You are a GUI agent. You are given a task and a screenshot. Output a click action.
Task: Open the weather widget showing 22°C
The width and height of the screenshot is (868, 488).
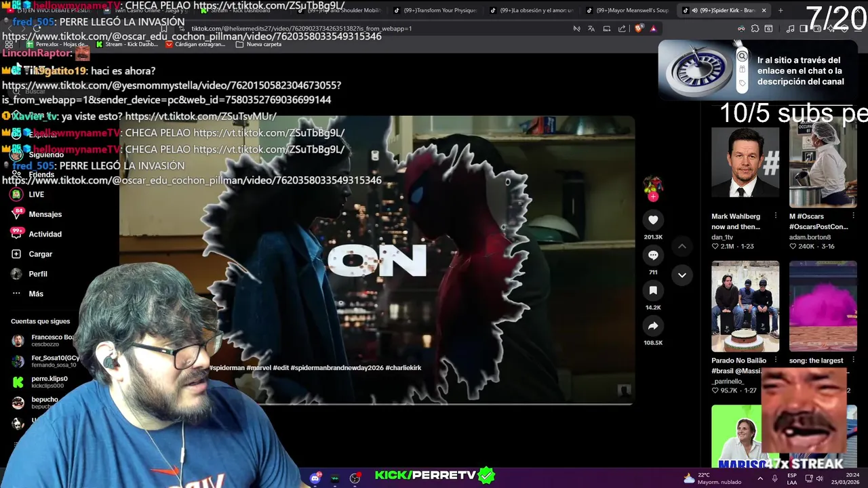click(714, 479)
